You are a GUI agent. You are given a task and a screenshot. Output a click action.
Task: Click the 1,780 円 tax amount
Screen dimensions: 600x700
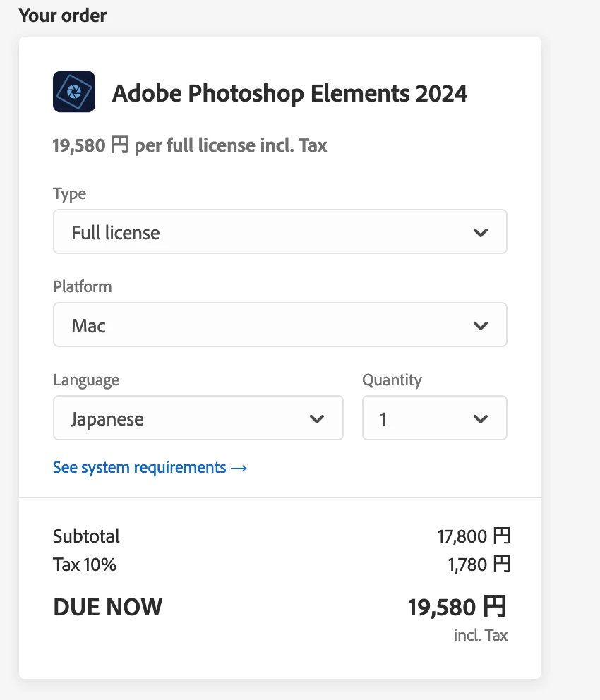pos(478,565)
